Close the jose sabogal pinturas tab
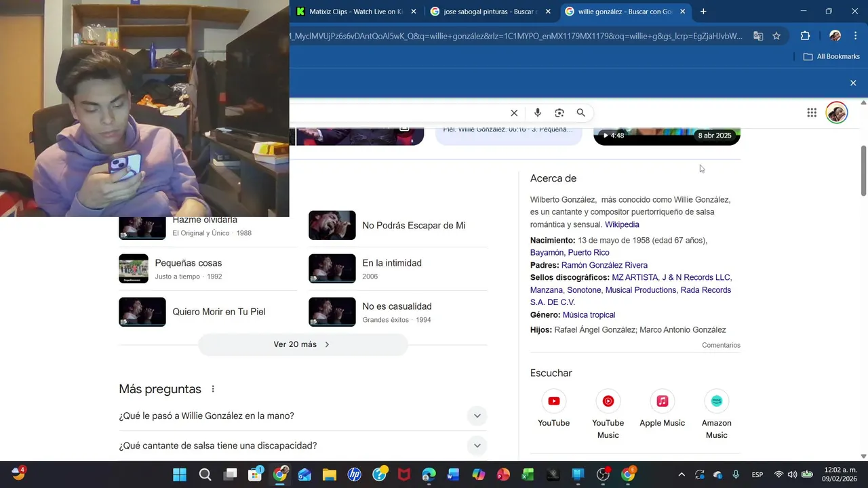The width and height of the screenshot is (868, 488). tap(549, 12)
